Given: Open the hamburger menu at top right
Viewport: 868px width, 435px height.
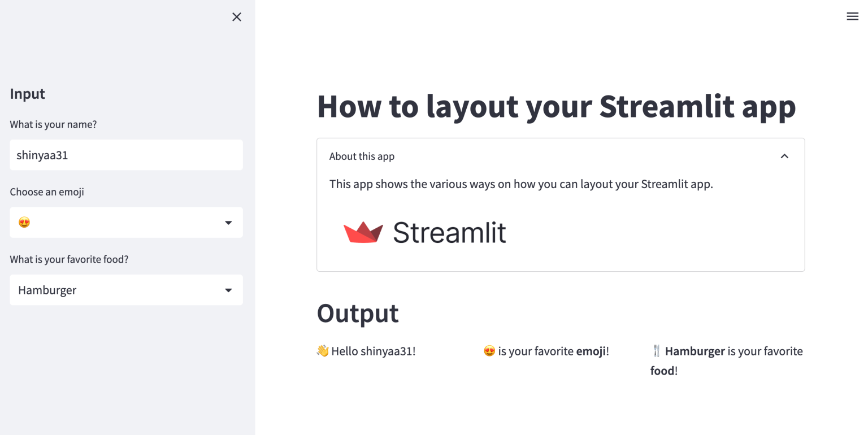Looking at the screenshot, I should pyautogui.click(x=852, y=17).
